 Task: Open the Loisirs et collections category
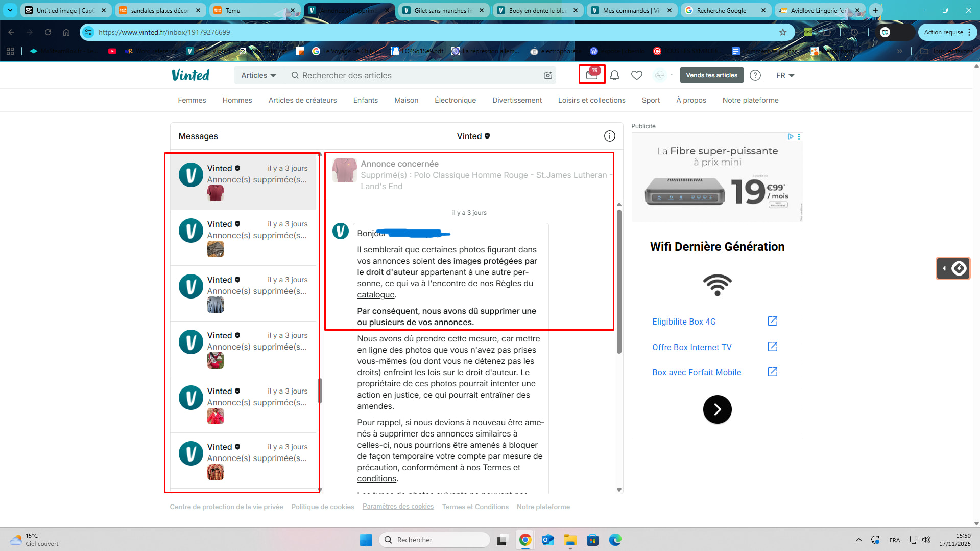pyautogui.click(x=592, y=100)
